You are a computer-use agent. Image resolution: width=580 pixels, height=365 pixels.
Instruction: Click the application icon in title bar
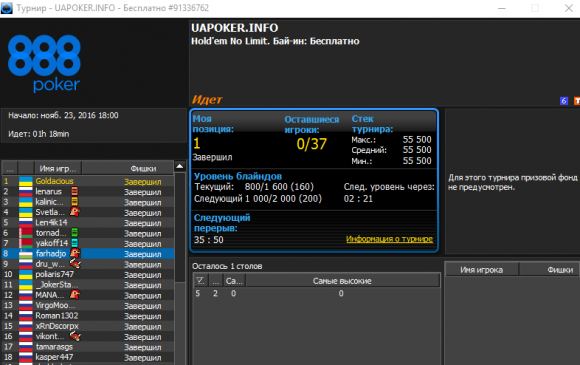tap(7, 8)
